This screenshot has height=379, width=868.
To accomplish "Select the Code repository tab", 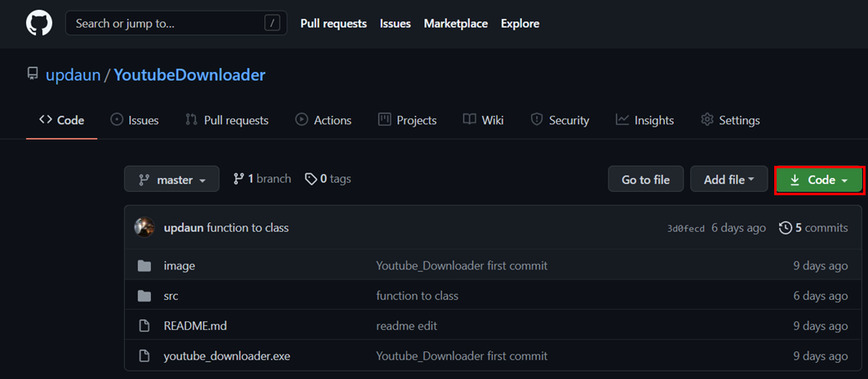I will click(61, 120).
